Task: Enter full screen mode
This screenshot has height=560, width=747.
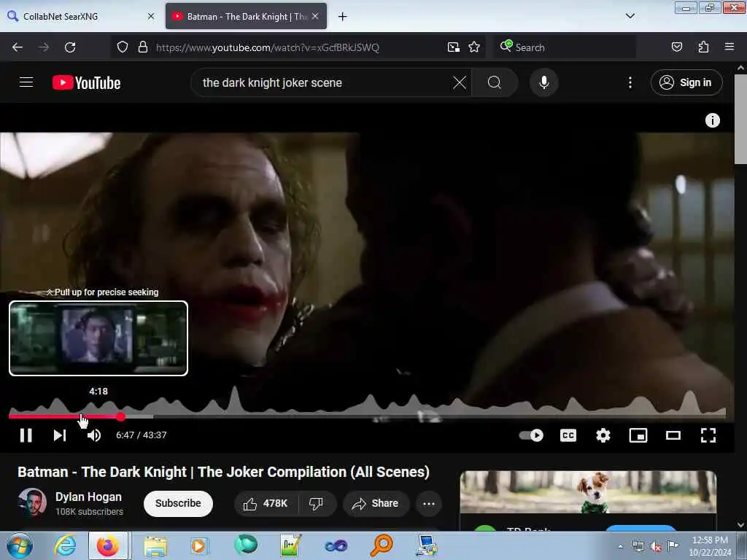Action: pyautogui.click(x=708, y=435)
